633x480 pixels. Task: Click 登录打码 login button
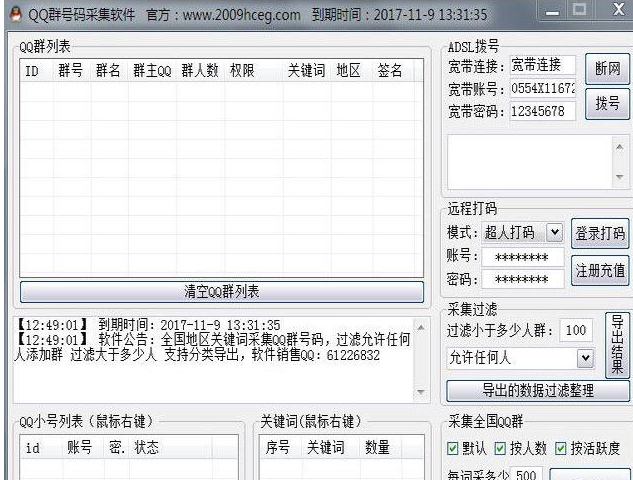click(600, 233)
